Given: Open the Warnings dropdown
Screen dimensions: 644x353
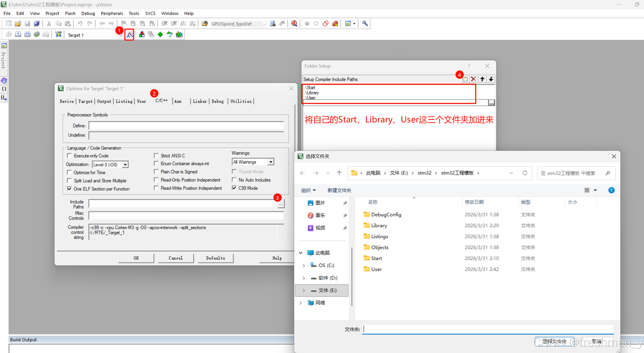Looking at the screenshot, I should (271, 162).
